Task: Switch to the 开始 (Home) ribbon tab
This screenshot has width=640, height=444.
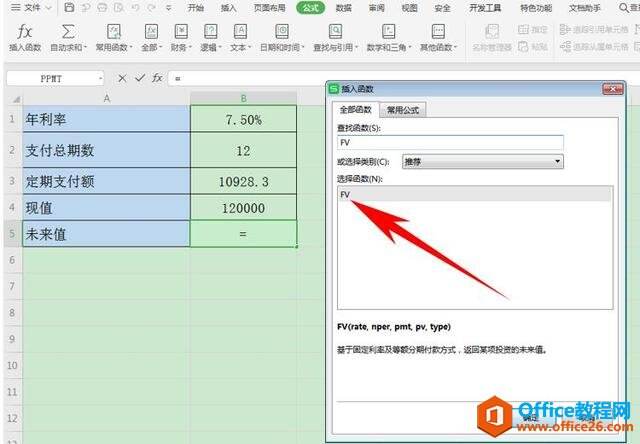Action: [x=196, y=7]
